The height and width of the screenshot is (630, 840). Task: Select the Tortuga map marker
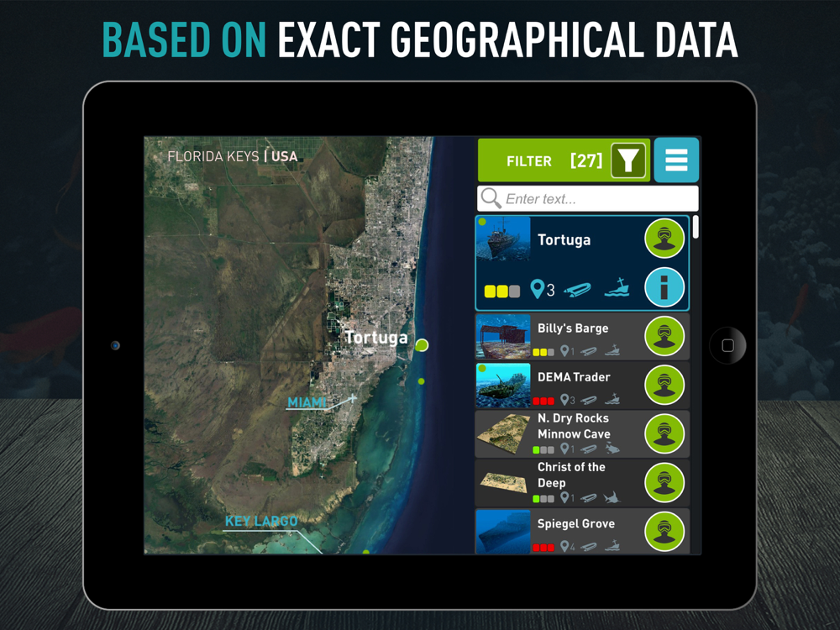pos(422,345)
